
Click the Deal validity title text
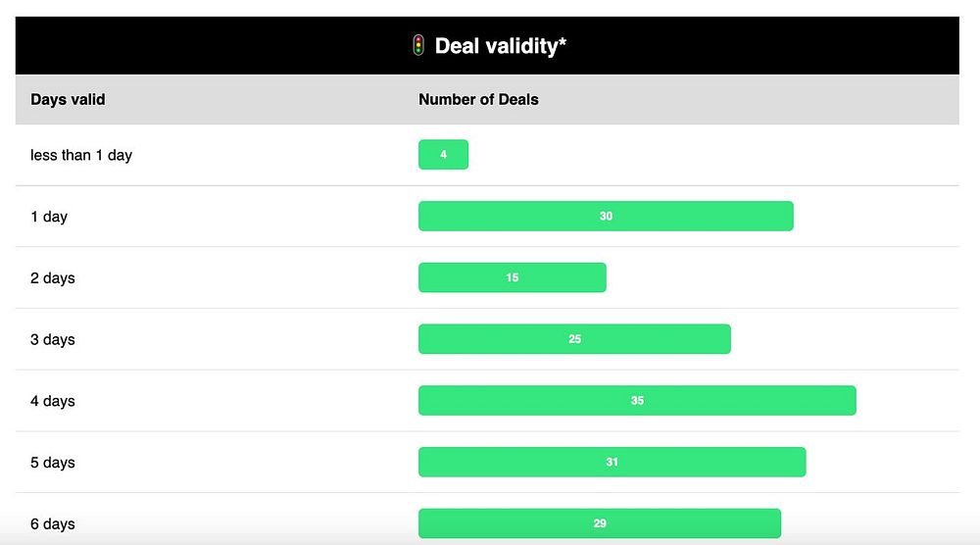pos(500,46)
